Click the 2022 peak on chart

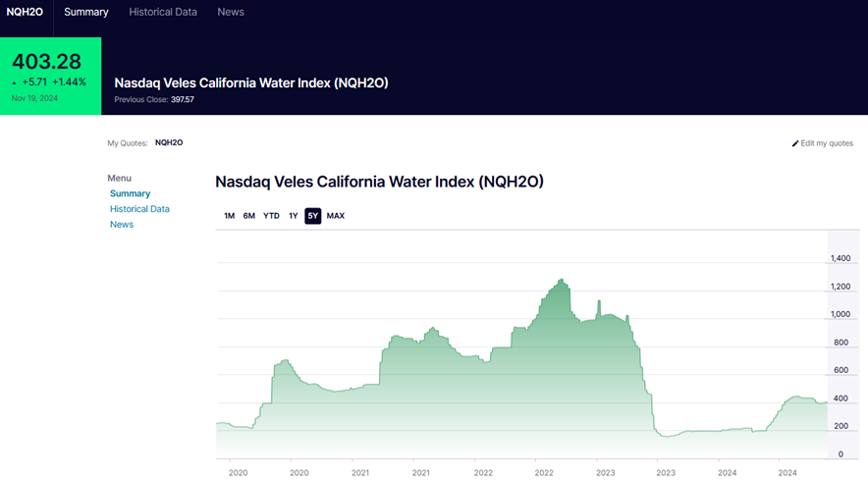(x=562, y=281)
